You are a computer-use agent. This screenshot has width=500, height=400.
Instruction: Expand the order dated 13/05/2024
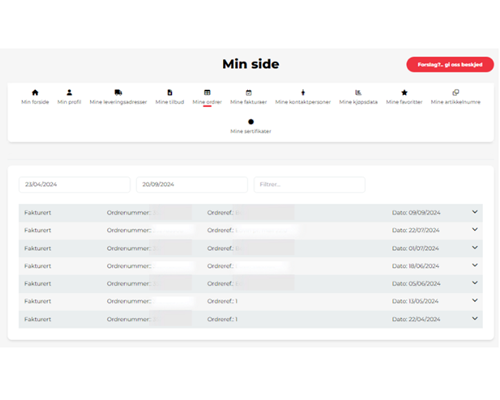[475, 301]
